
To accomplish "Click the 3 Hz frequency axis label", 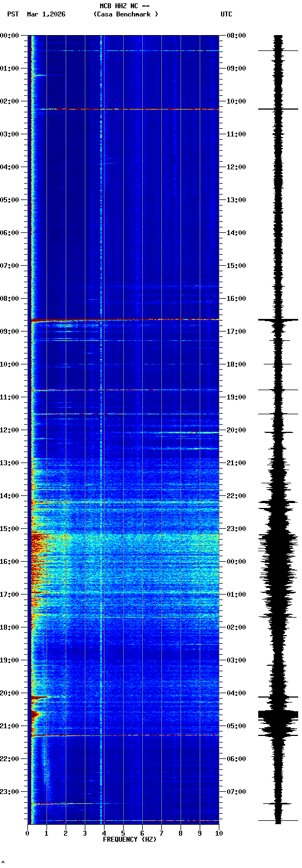I will [85, 833].
